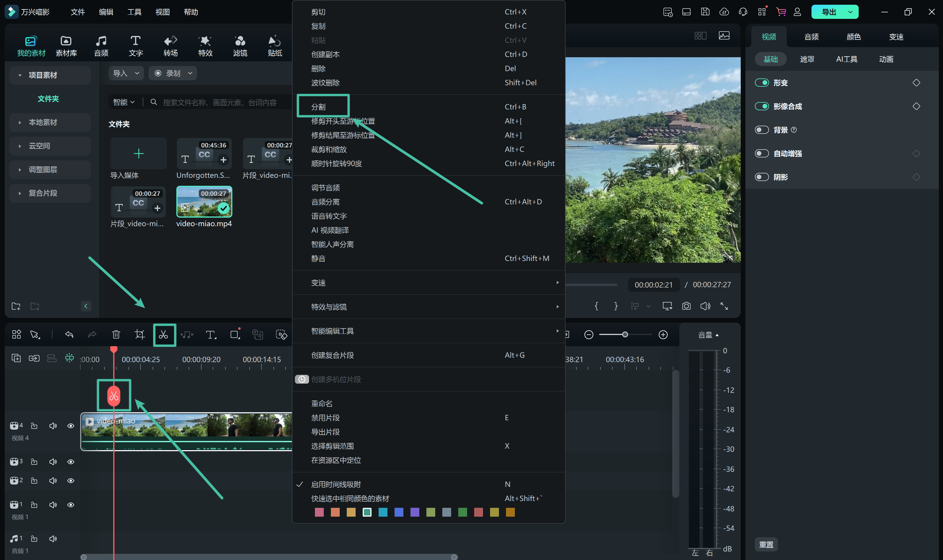Click video-miao clip thumbnail on timeline

(x=187, y=430)
